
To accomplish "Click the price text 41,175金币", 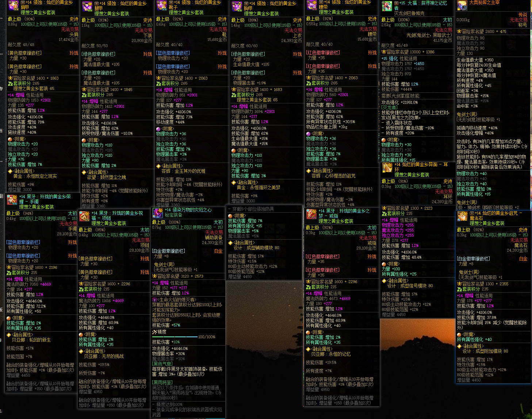I will (x=443, y=41).
